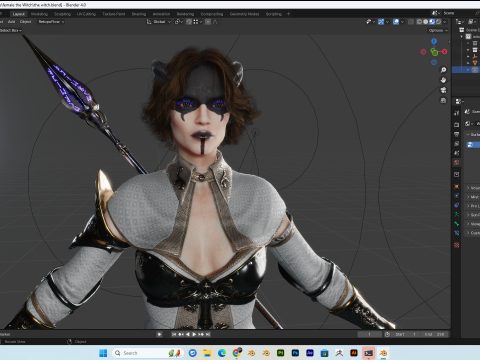The width and height of the screenshot is (480, 360).
Task: Open the gizmo settings dropdown arrow
Action: (387, 22)
